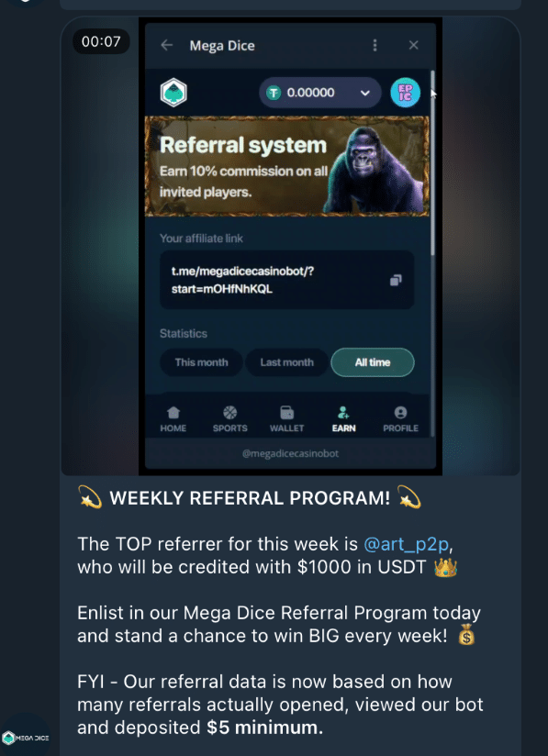Open the WALLET tab
548x756 pixels.
287,419
